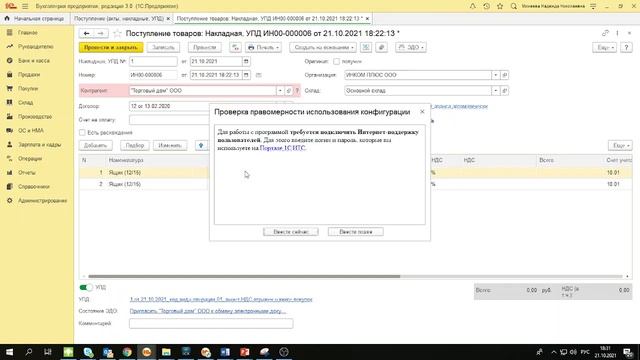The width and height of the screenshot is (640, 360).
Task: Click the paperclip attached files icon
Action: (x=381, y=47)
